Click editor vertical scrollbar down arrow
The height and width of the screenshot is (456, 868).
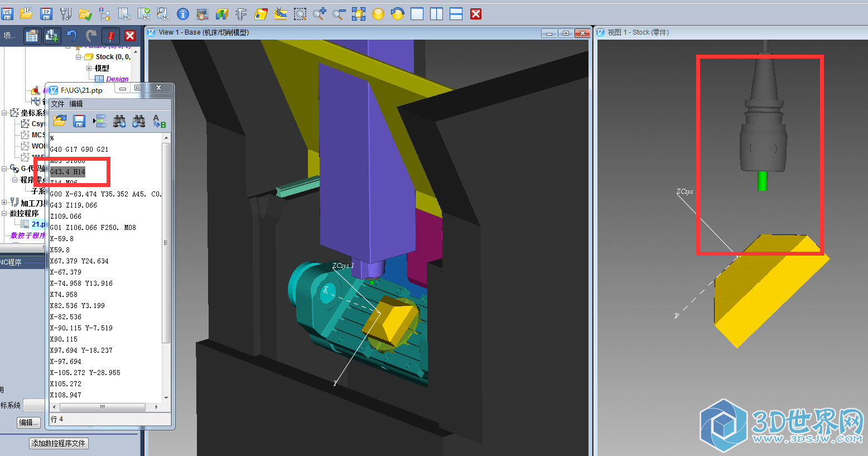[x=166, y=397]
